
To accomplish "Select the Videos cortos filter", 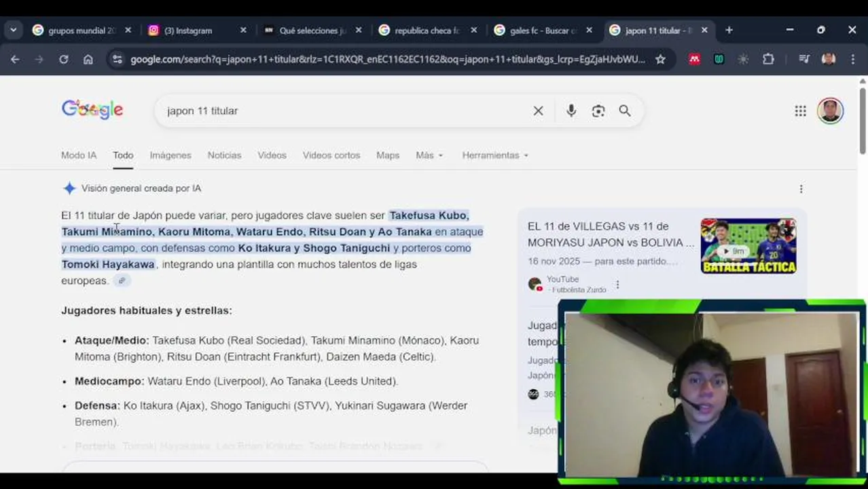I will (x=331, y=155).
